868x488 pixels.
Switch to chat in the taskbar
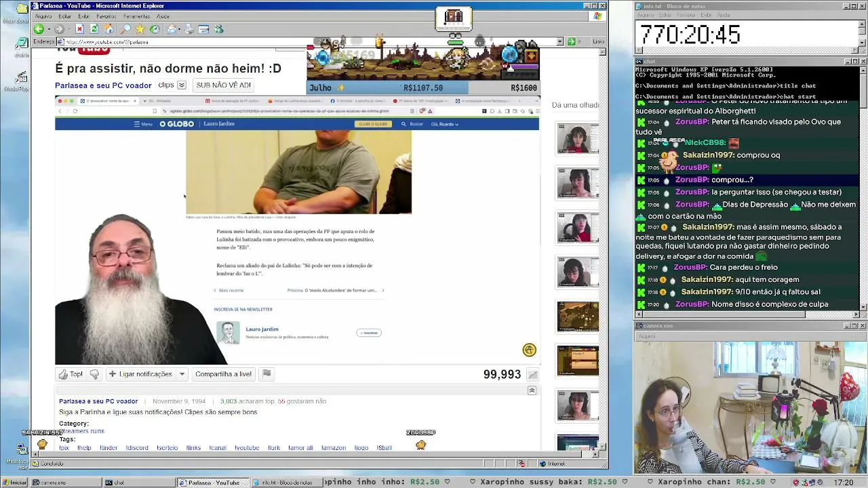tap(139, 483)
